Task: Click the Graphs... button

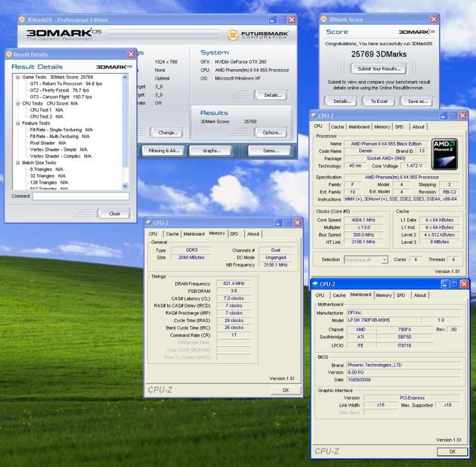Action: [x=211, y=151]
